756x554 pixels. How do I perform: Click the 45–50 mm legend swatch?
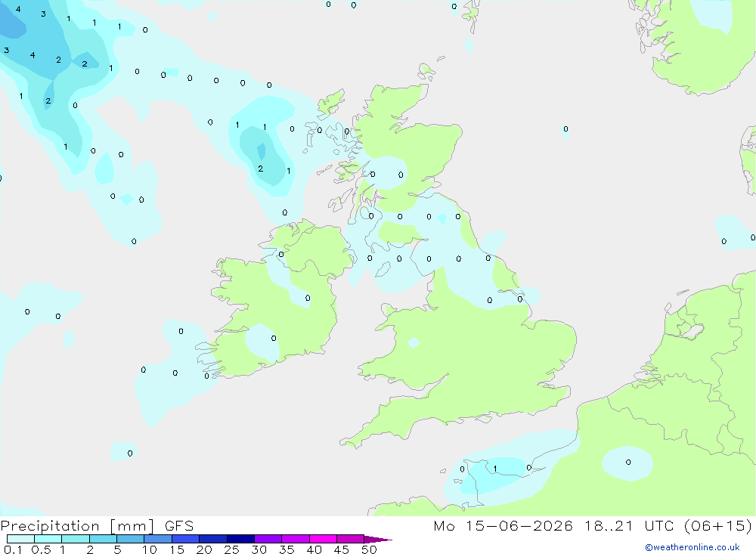pos(351,539)
